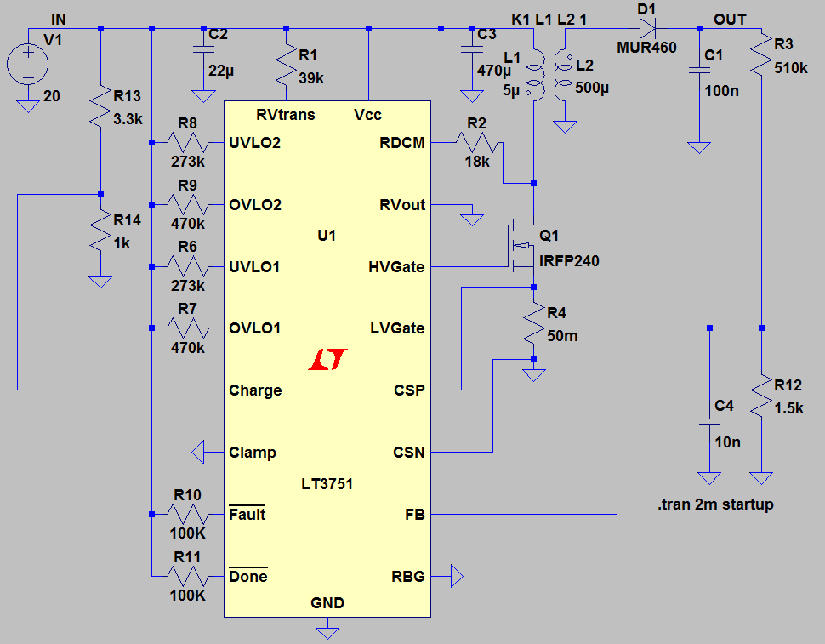Click the Done pin label
This screenshot has height=644, width=825.
pos(248,576)
